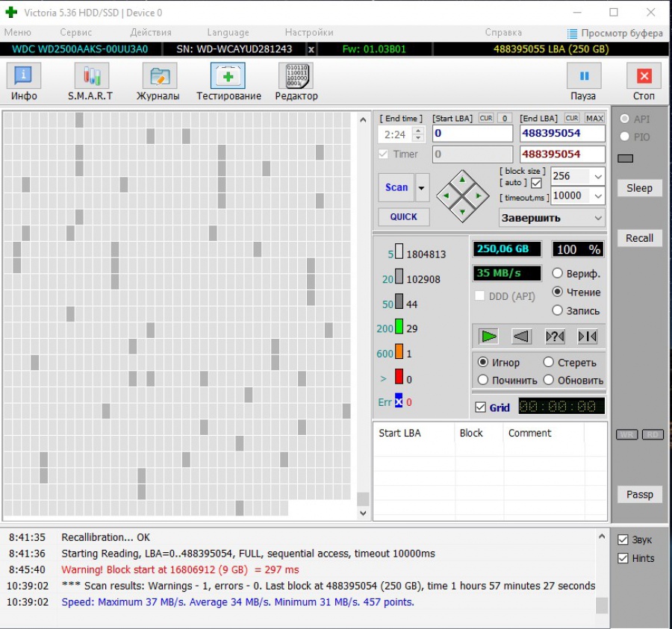Expand the Завершить action dropdown
This screenshot has height=629, width=672.
pyautogui.click(x=597, y=218)
